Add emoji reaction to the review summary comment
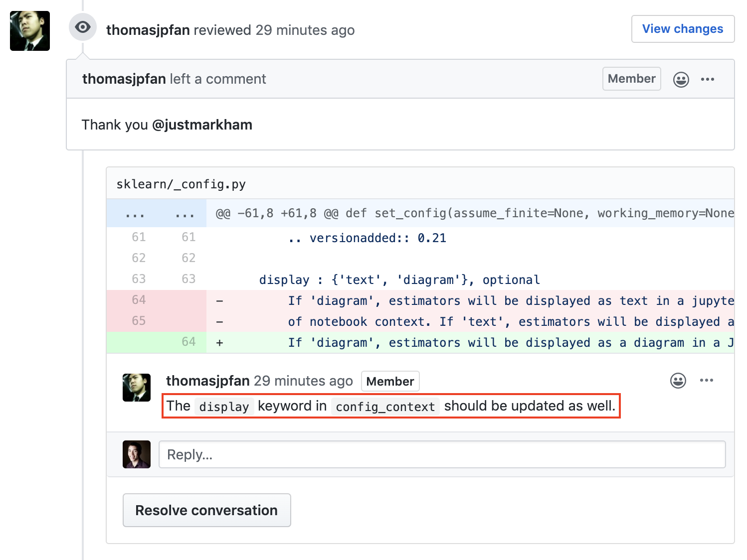 pos(681,80)
